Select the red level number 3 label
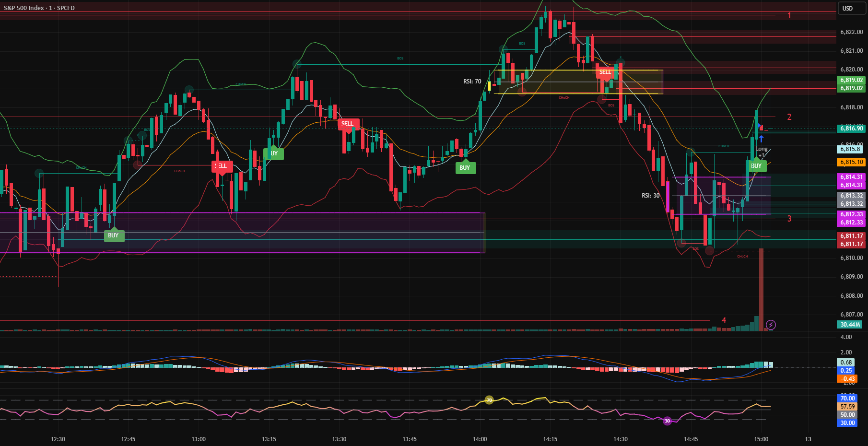 coord(789,219)
